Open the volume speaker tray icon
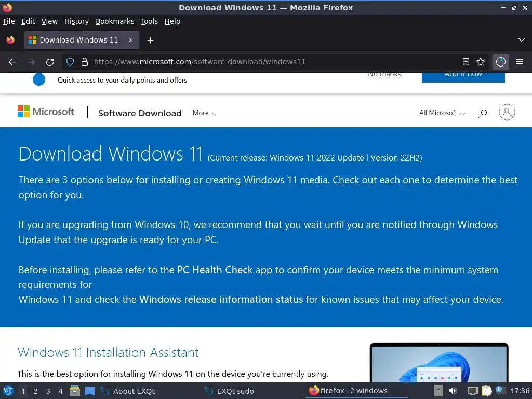Viewport: 532px width, 399px height. (x=453, y=391)
